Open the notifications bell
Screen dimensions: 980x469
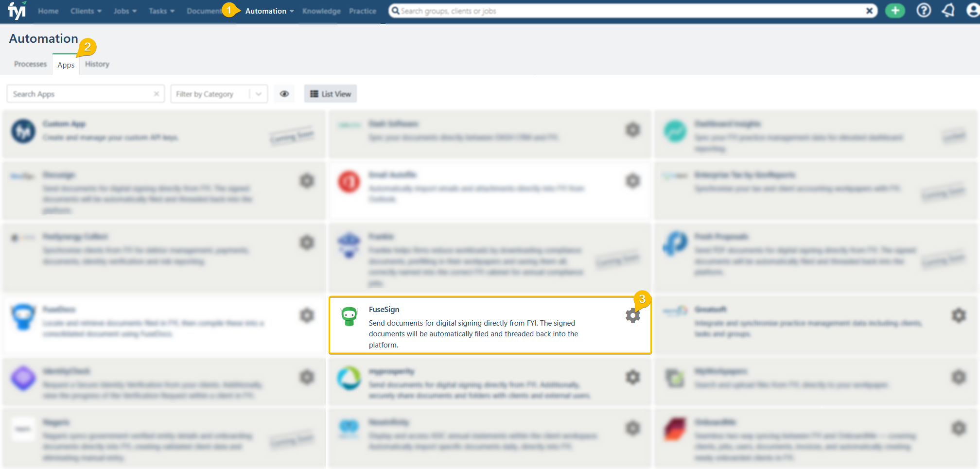point(948,11)
